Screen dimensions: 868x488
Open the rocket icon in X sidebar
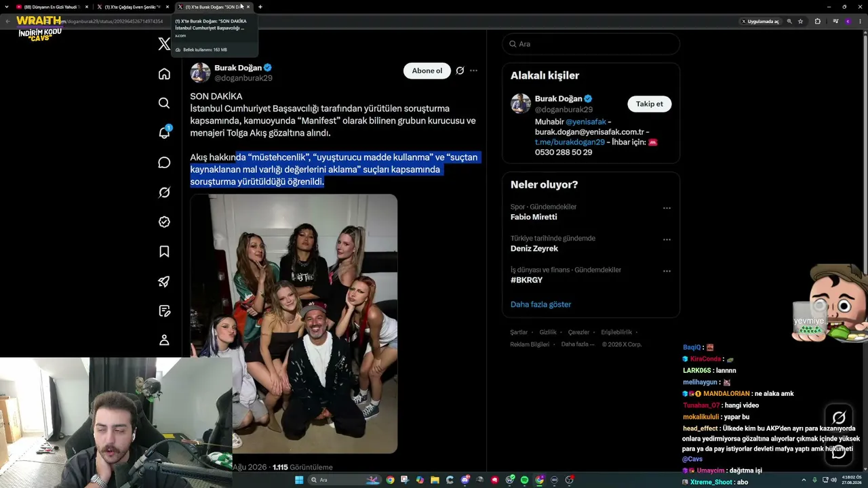click(164, 281)
